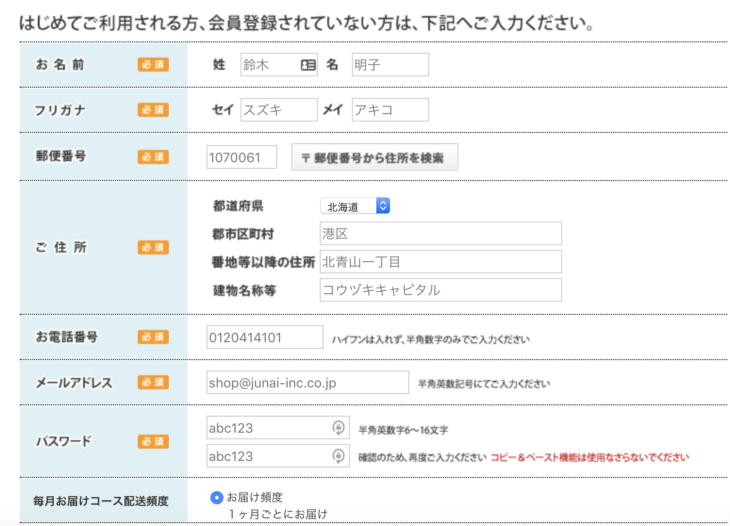Focus the 名 input field with 明子
730x526 pixels.
click(x=390, y=65)
